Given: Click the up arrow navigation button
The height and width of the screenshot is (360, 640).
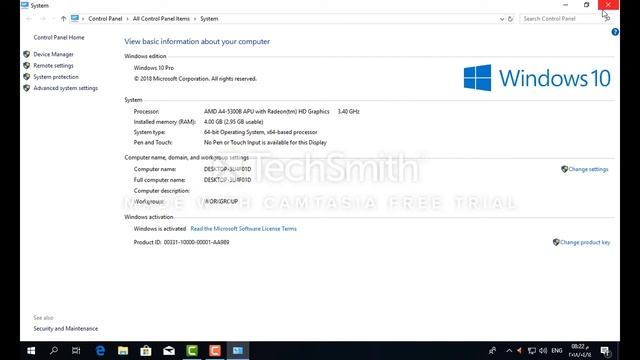Looking at the screenshot, I should 63,19.
